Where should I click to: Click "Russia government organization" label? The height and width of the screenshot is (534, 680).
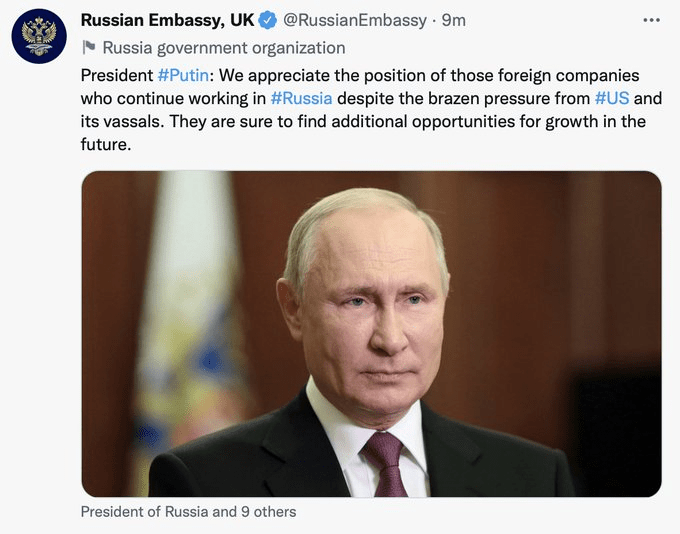[x=223, y=48]
